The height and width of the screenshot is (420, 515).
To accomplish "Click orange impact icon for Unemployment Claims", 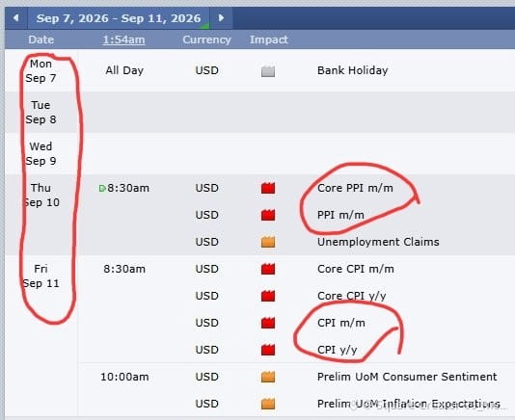I will [268, 242].
